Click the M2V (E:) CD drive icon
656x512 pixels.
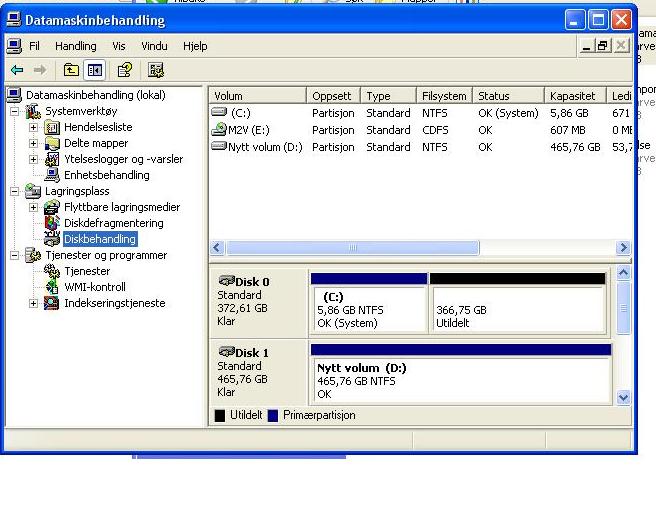[x=219, y=129]
